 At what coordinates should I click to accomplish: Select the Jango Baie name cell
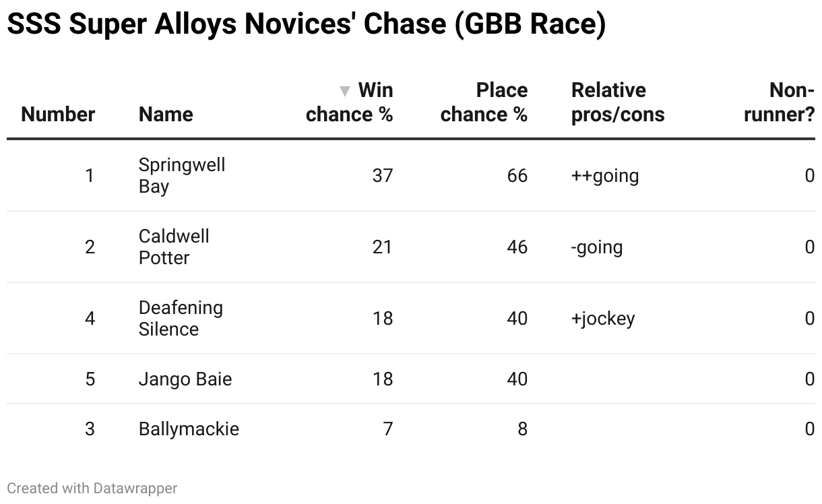[185, 379]
